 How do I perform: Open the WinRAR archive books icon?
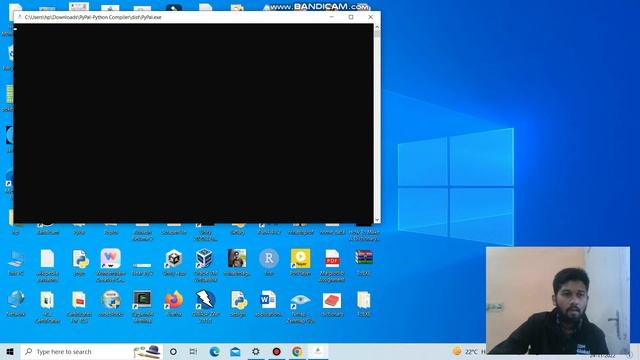coord(364,258)
